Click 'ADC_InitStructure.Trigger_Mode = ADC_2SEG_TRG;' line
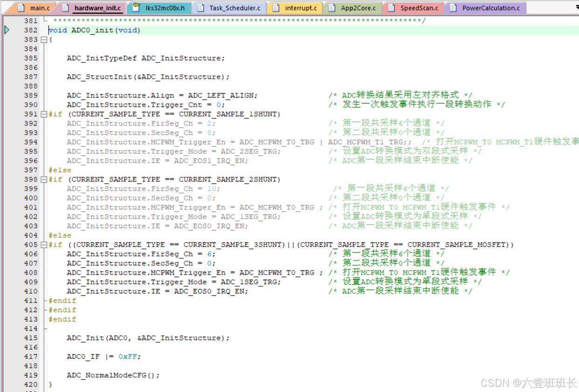579x392 pixels. (174, 151)
